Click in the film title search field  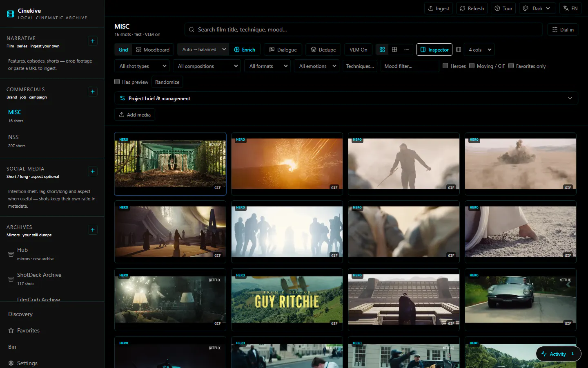click(x=363, y=29)
